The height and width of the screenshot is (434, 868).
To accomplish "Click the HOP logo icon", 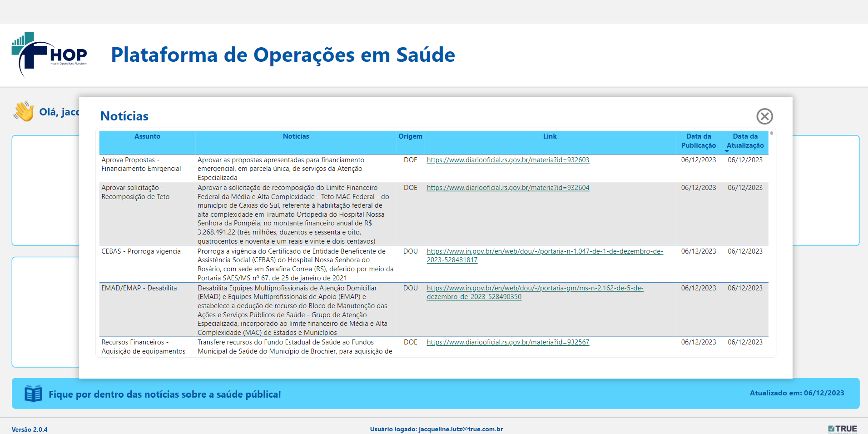I will pyautogui.click(x=49, y=55).
